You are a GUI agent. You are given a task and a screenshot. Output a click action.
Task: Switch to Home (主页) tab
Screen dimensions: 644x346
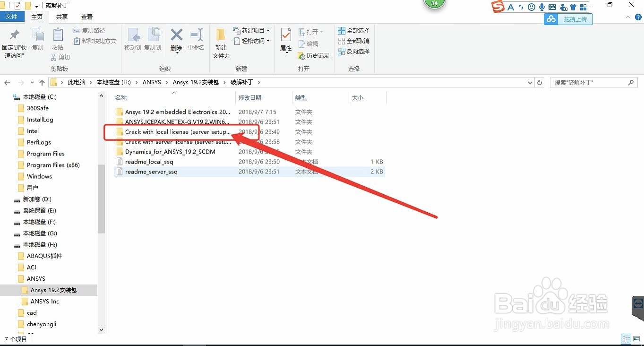37,17
